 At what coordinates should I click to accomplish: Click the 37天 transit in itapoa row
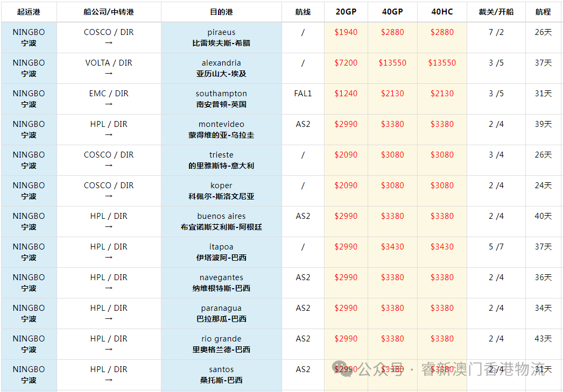point(543,247)
